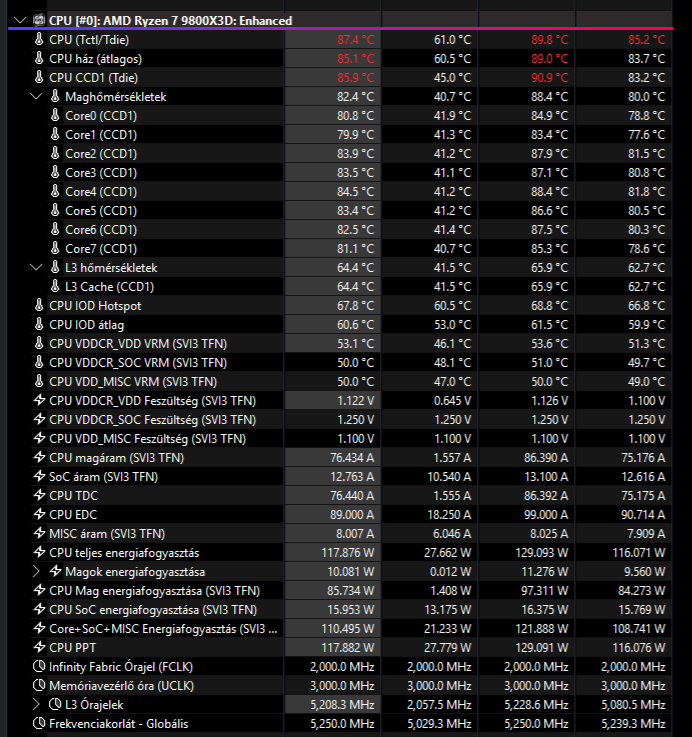Image resolution: width=692 pixels, height=737 pixels.
Task: Click thermometer icon of CPU IOD Hotspot
Action: [39, 306]
